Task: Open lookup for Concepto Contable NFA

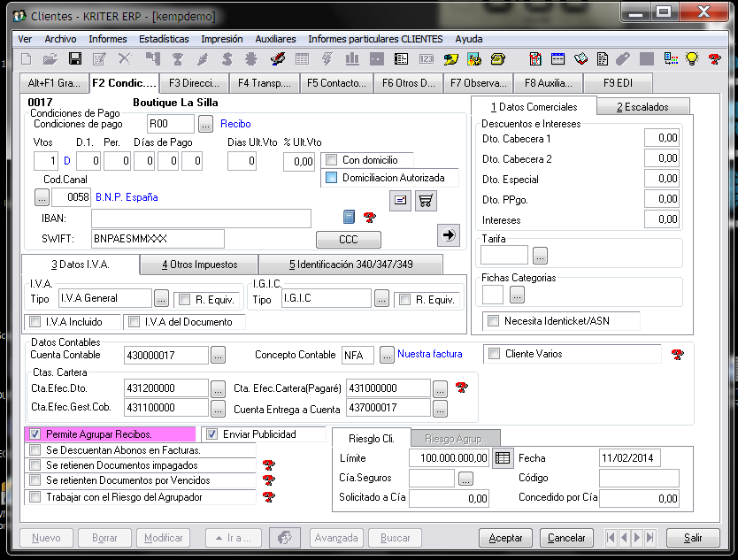Action: point(387,355)
